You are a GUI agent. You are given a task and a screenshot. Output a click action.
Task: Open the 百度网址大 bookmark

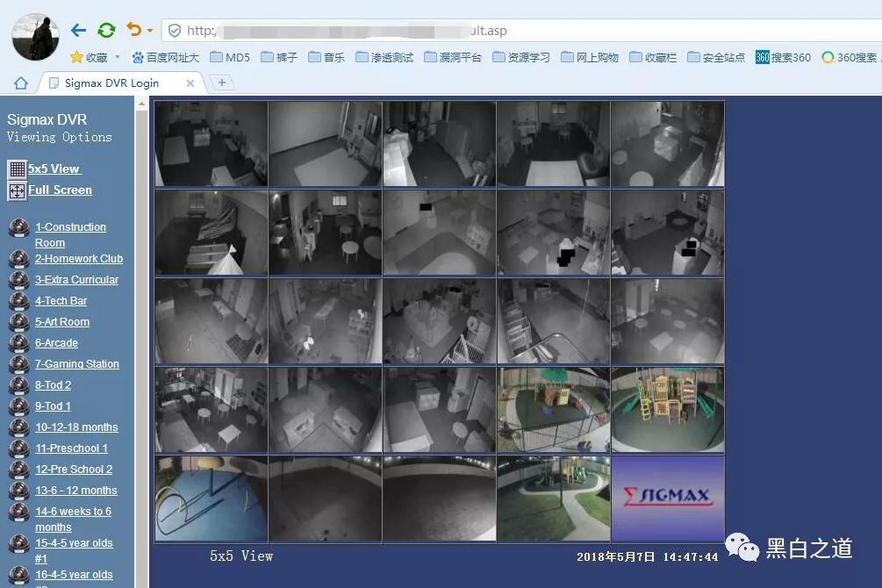(165, 57)
